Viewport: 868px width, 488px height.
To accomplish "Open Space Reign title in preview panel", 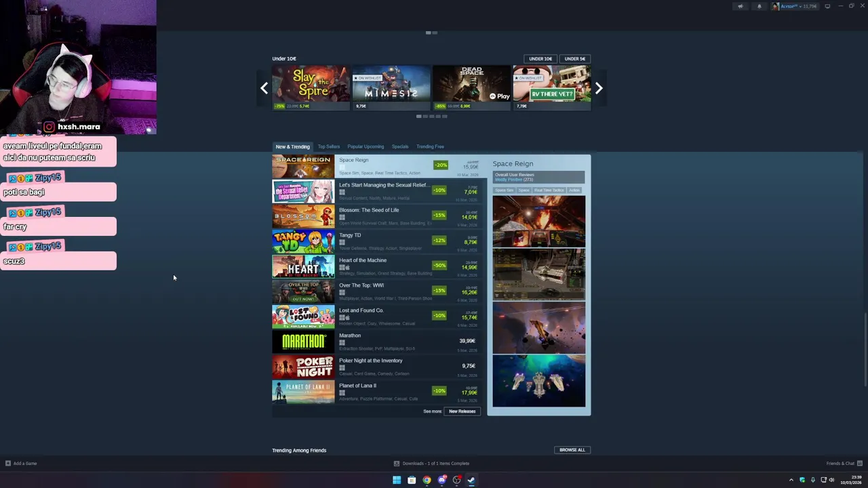I will (513, 163).
